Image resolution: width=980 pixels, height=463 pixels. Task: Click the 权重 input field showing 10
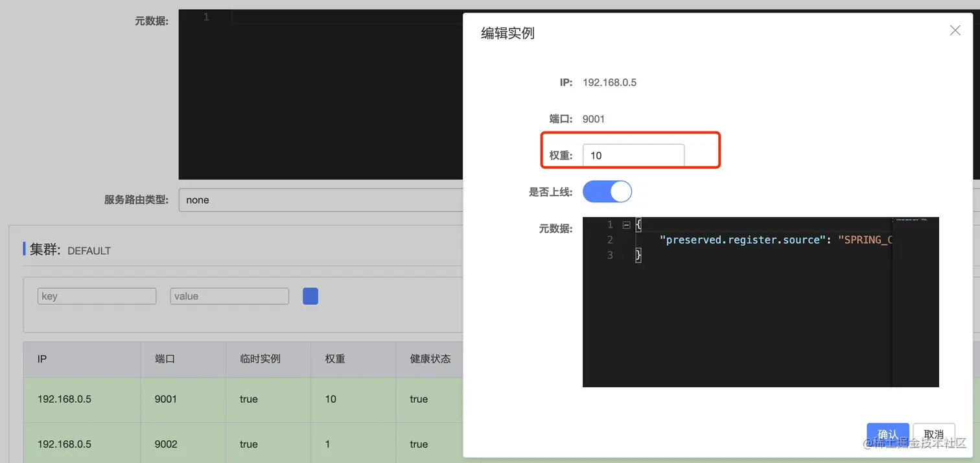point(633,156)
